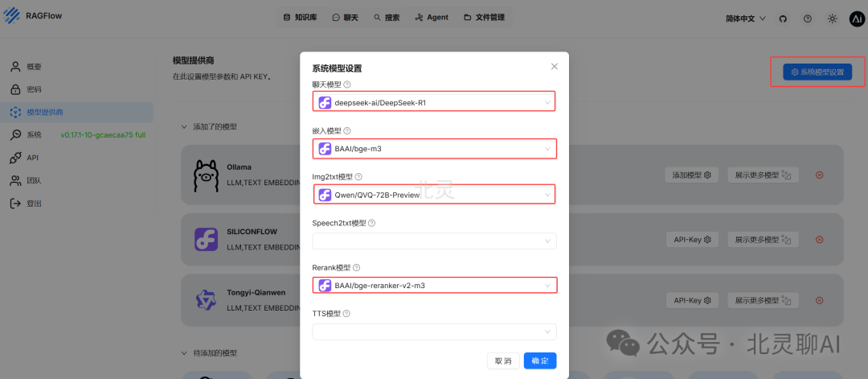Select 密码 in the sidebar
The height and width of the screenshot is (379, 868).
77,89
